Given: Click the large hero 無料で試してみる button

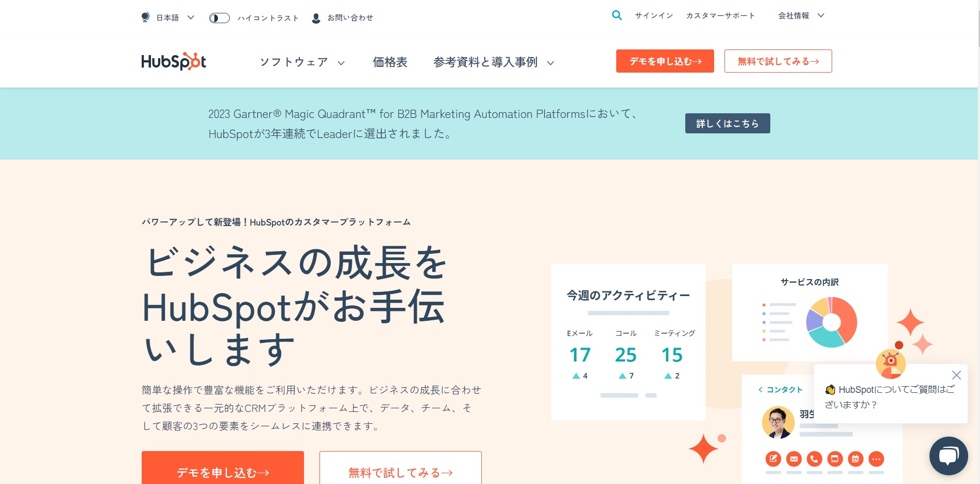Looking at the screenshot, I should [400, 468].
